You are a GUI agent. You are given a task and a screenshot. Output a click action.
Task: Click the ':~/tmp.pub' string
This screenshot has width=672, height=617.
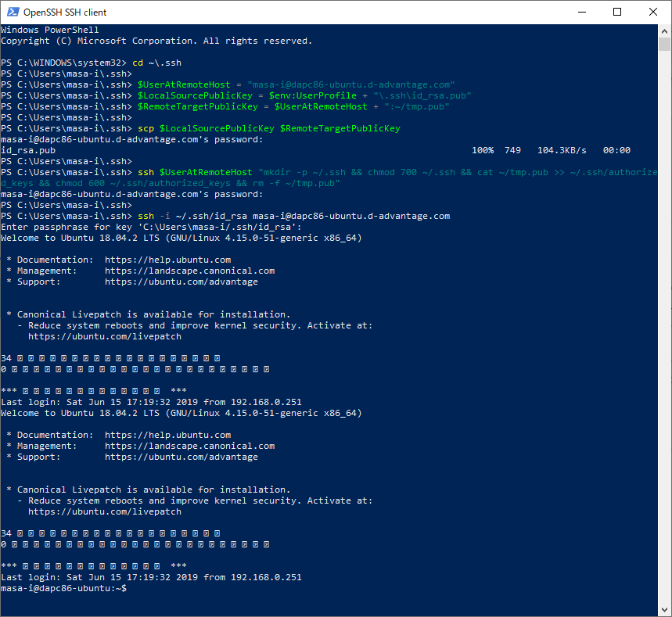(x=416, y=106)
